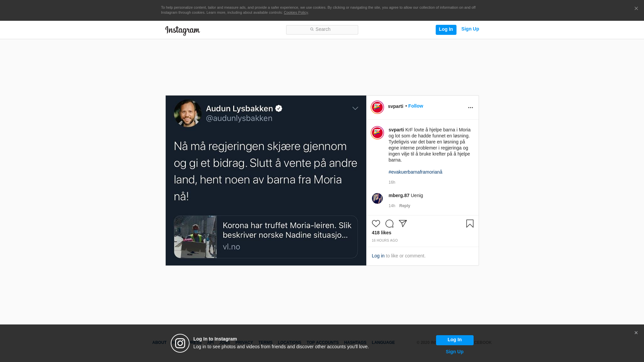644x362 pixels.
Task: Click the 16 HOURS AGO post timestamp
Action: tap(385, 241)
